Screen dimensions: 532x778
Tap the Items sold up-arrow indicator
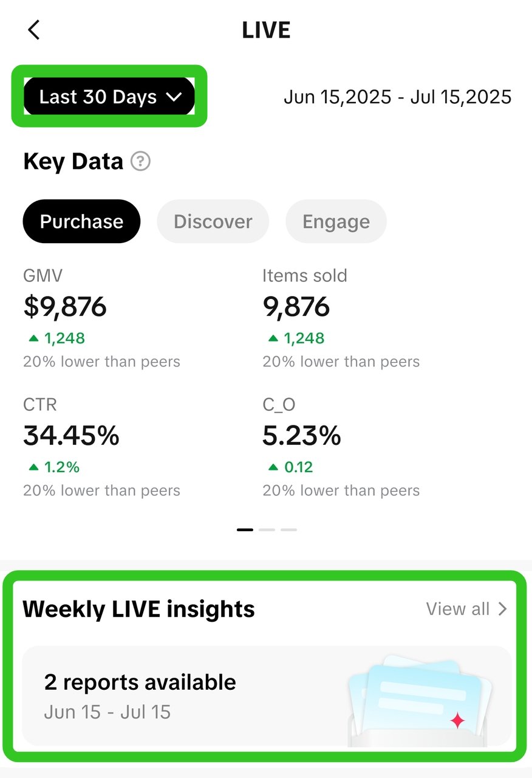pyautogui.click(x=273, y=339)
